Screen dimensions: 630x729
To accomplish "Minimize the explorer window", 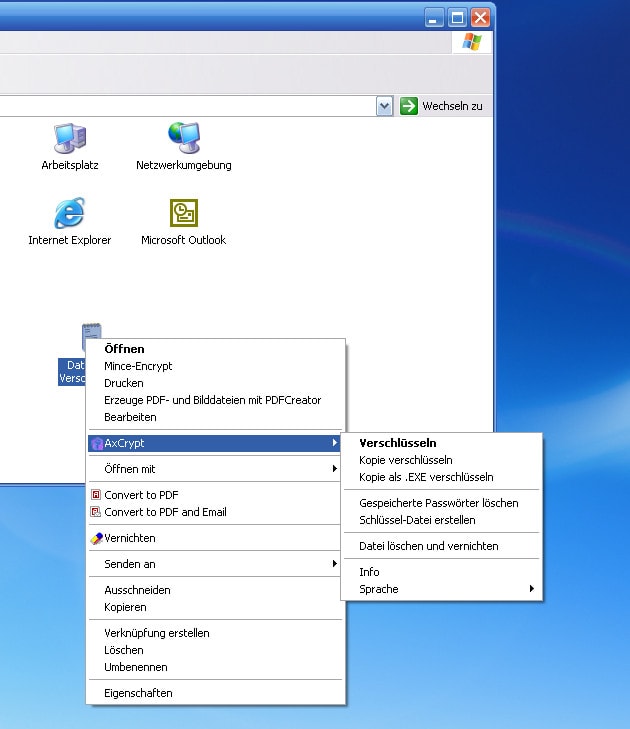I will [x=434, y=18].
